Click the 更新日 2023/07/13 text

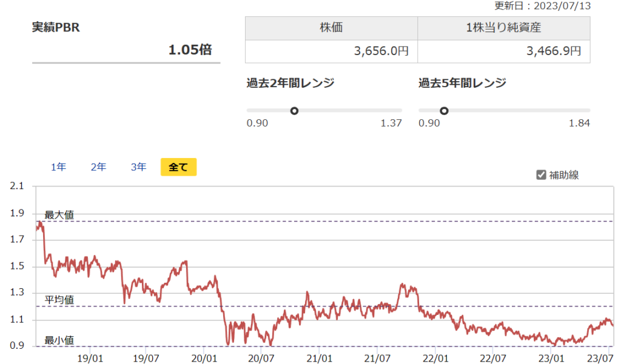(543, 6)
